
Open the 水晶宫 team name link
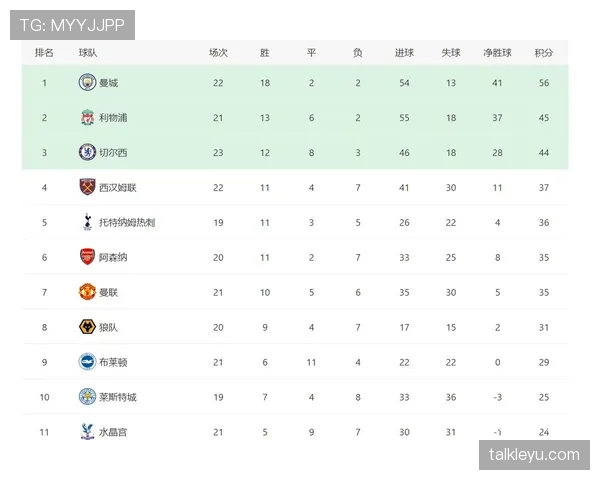click(113, 432)
